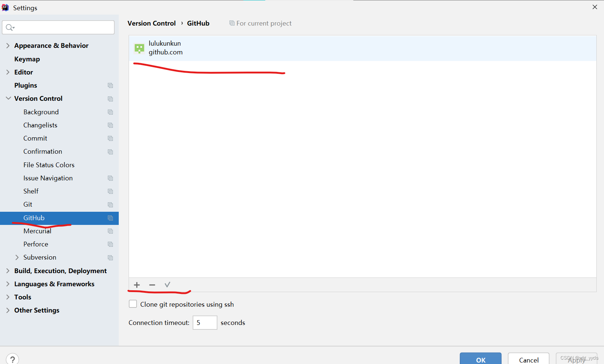Close the Settings dialog
This screenshot has height=364, width=604.
click(x=595, y=7)
